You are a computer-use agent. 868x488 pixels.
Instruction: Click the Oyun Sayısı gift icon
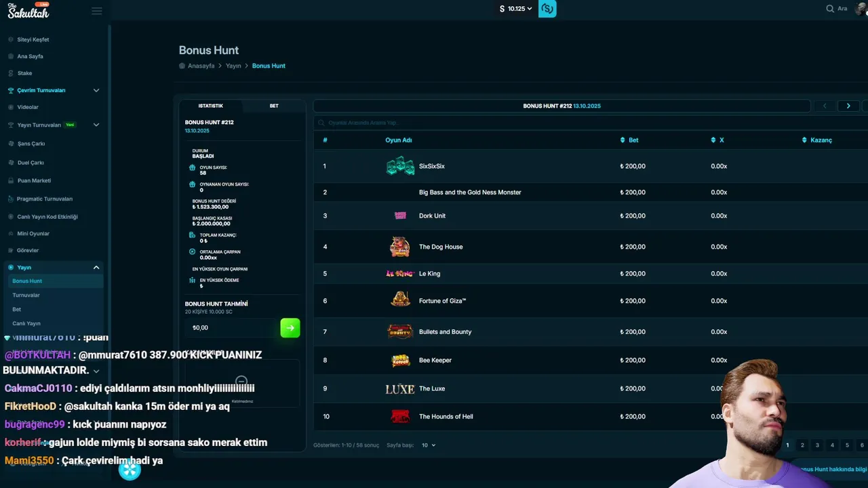click(193, 167)
